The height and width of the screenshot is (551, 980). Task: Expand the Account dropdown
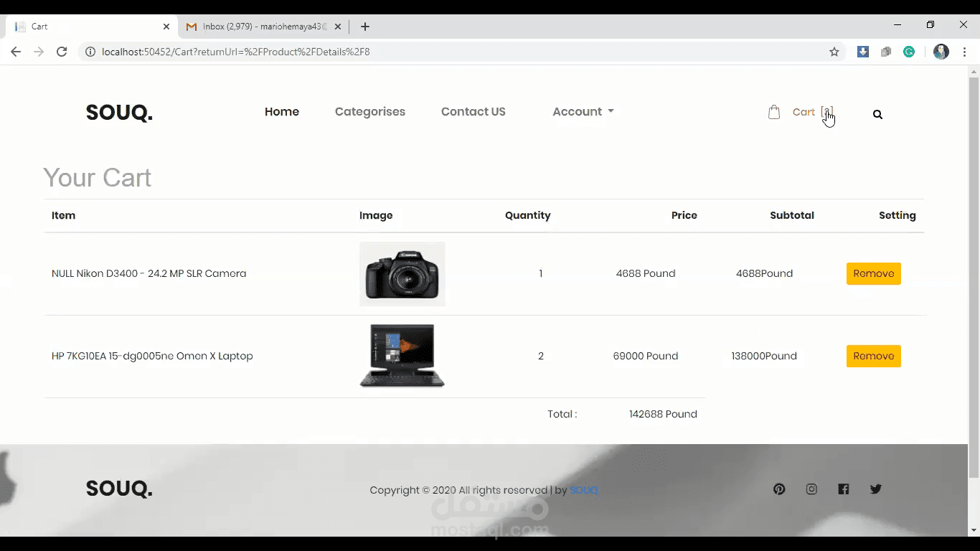(583, 112)
